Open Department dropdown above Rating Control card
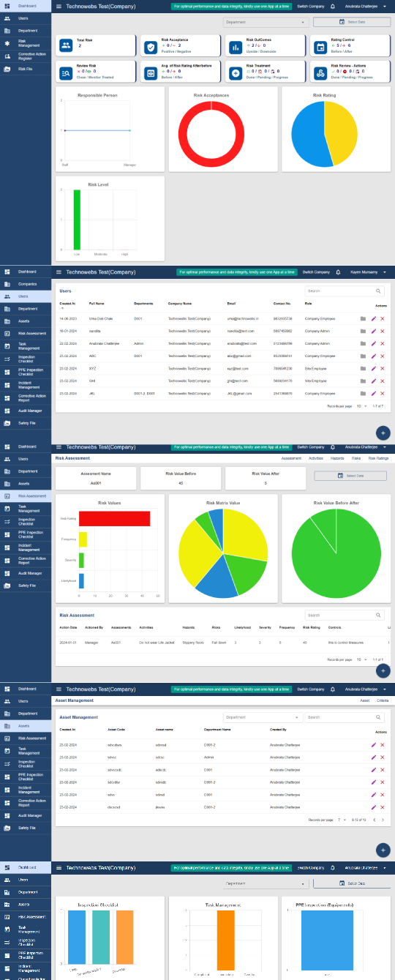This screenshot has height=980, width=395. coord(266,22)
